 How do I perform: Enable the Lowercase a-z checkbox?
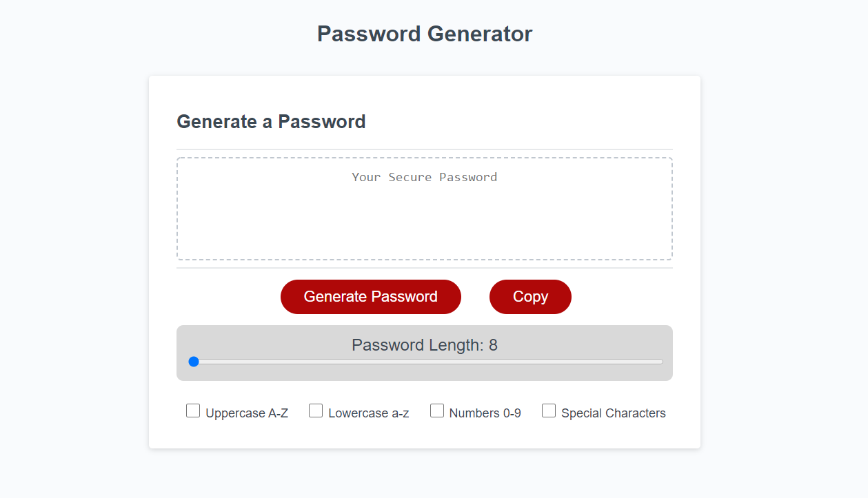point(316,410)
